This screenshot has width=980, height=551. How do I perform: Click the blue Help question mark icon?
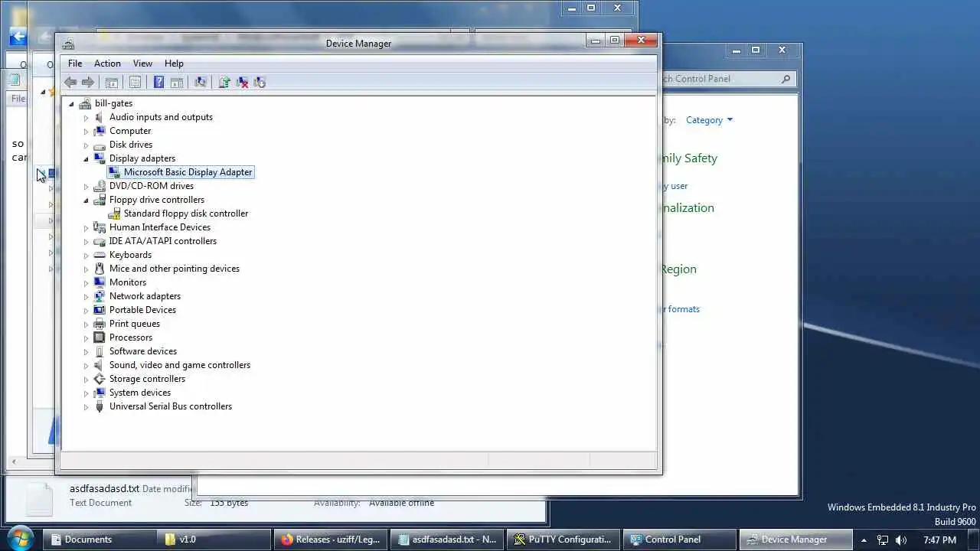coord(158,83)
